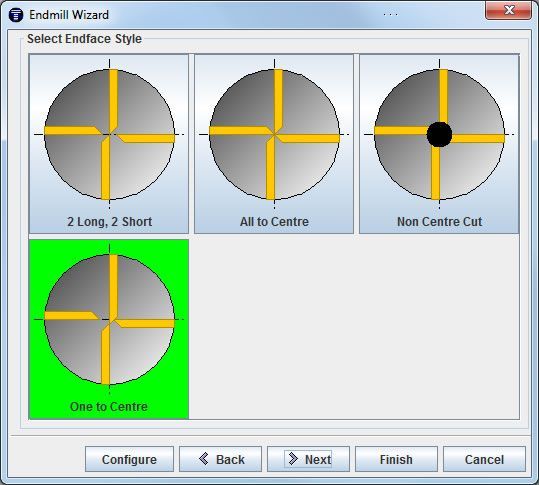Complete the wizard with Finish
The image size is (539, 485).
pyautogui.click(x=396, y=459)
